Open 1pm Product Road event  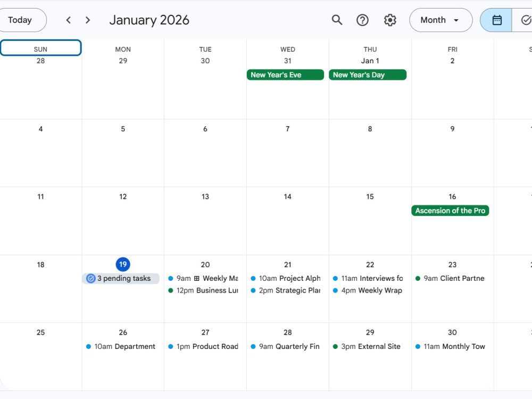tap(203, 346)
